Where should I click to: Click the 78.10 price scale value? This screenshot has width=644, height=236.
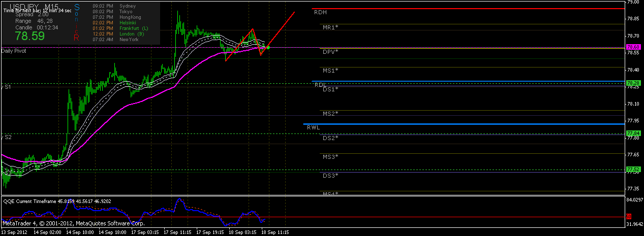[x=633, y=104]
